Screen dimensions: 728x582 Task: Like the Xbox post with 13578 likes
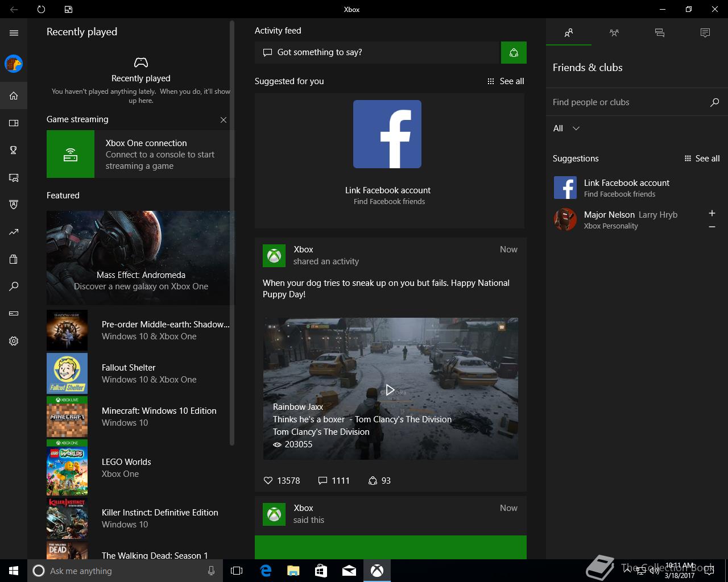click(282, 481)
